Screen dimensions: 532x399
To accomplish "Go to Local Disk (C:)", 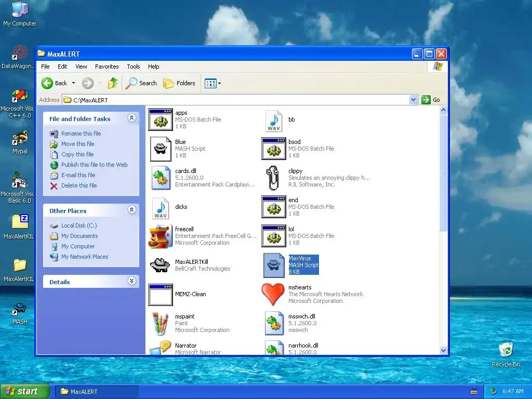I will coord(79,225).
